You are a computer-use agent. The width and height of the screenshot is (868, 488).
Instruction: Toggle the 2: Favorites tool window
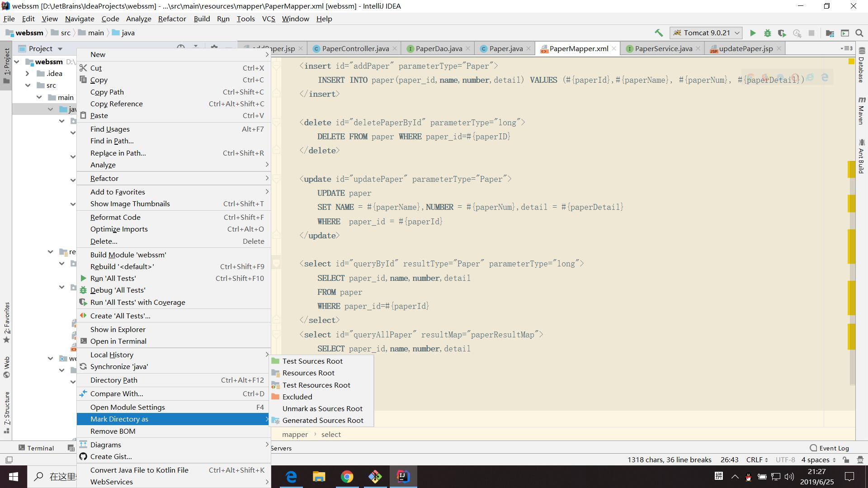6,322
